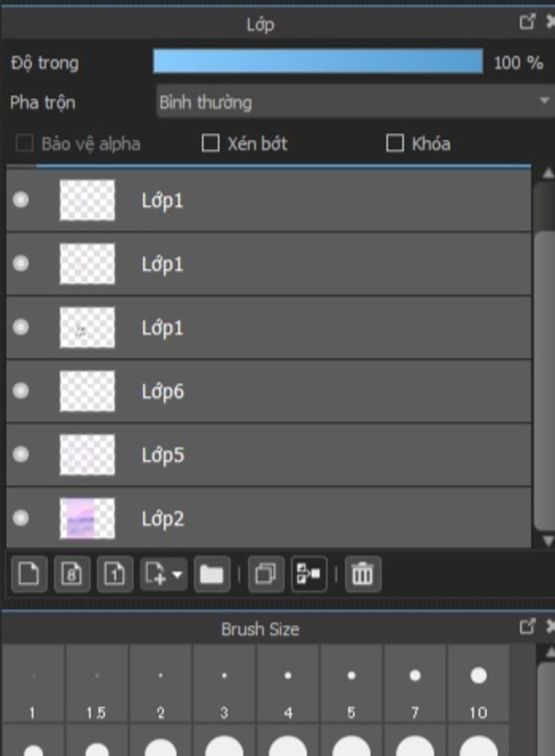Choose brush size 3
This screenshot has height=756, width=555.
tap(224, 683)
